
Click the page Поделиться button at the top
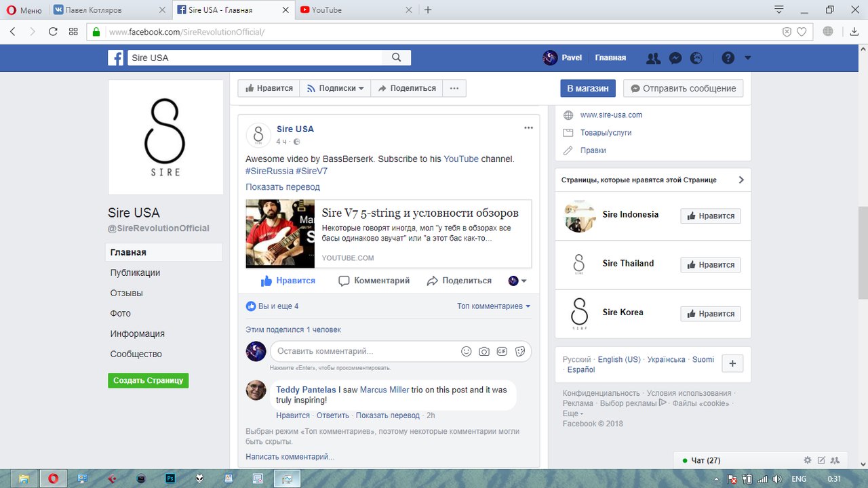(407, 88)
